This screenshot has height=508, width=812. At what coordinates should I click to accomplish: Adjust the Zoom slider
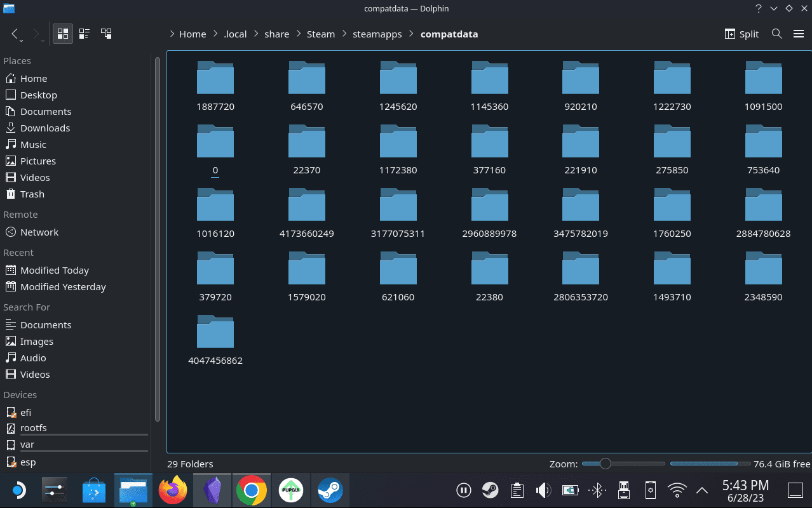[x=623, y=464]
